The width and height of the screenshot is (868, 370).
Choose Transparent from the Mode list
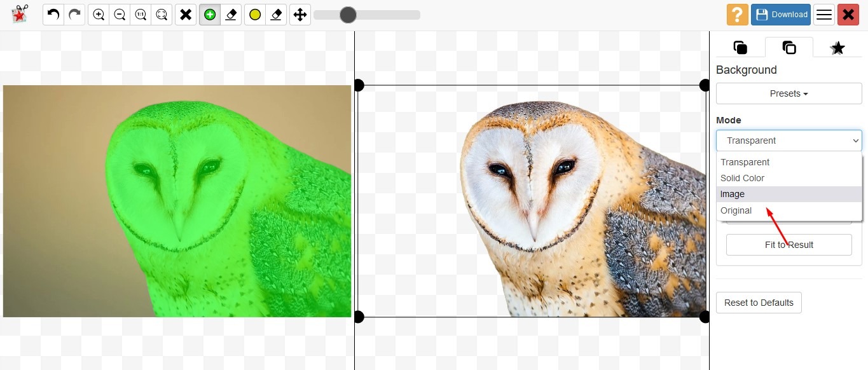click(x=789, y=162)
